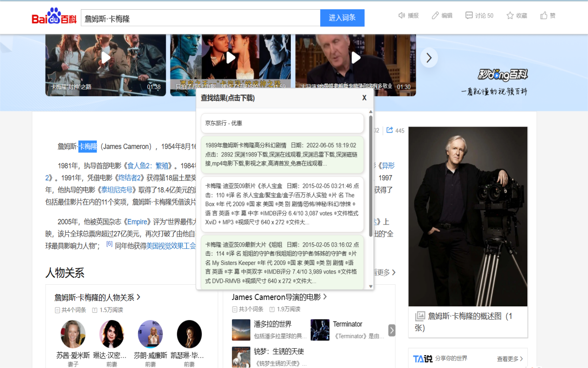Viewport: 588px width, 368px height.
Task: Toggle like with the 赞 thumbs-up
Action: [547, 15]
